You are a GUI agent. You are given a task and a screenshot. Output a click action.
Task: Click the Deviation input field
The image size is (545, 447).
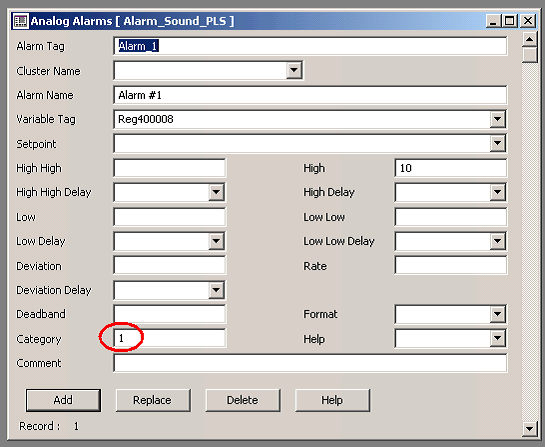[169, 266]
